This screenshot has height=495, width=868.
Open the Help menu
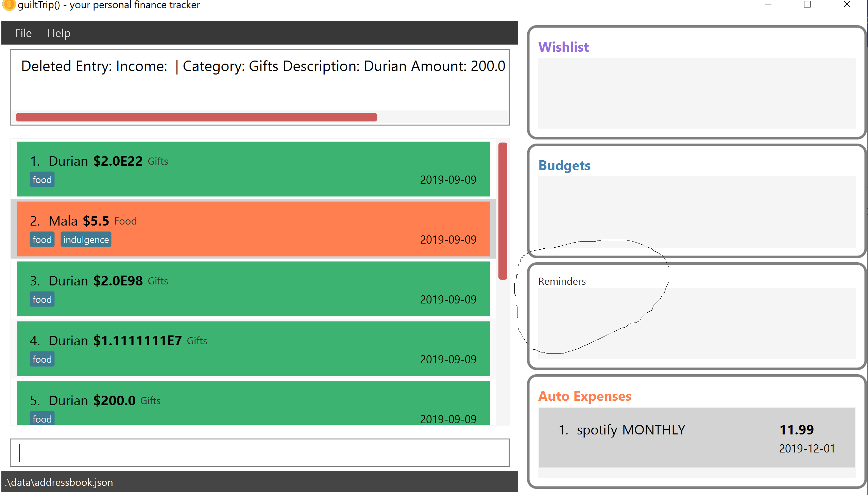[59, 33]
